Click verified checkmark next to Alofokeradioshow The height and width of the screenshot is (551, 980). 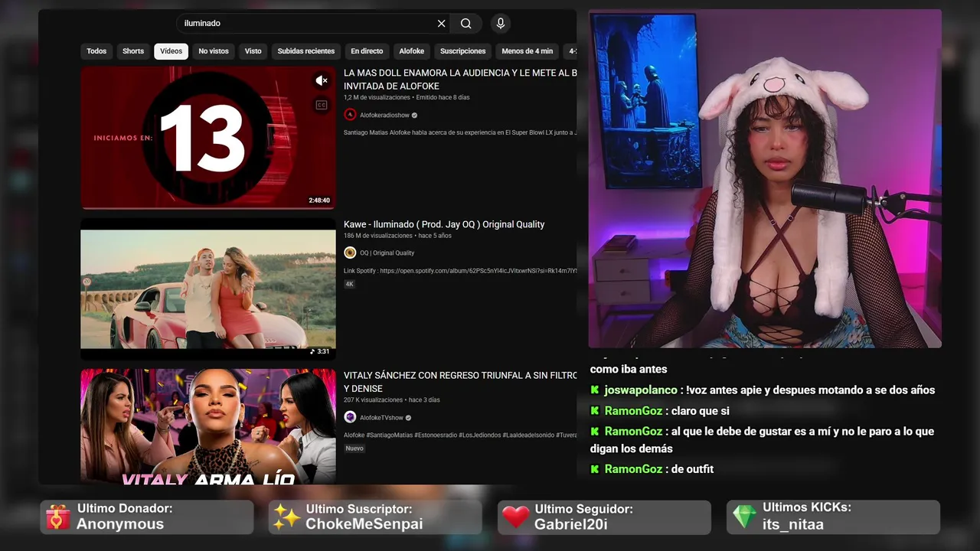[x=415, y=116]
